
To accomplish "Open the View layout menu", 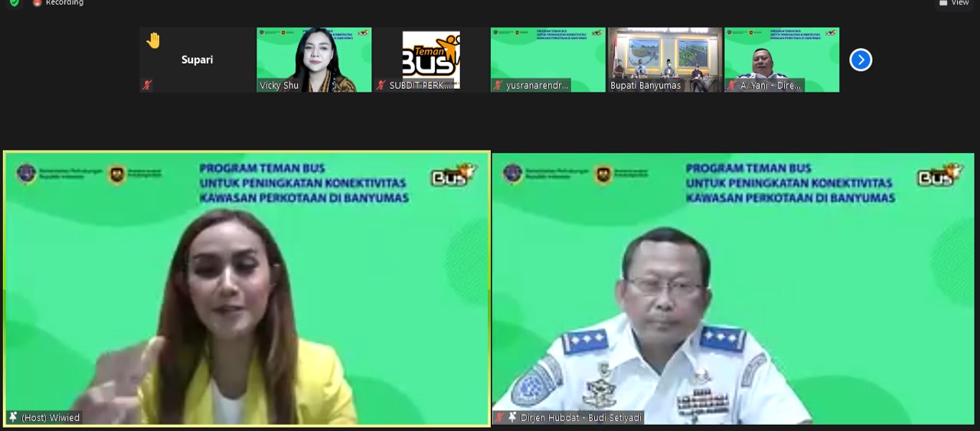I will [x=954, y=3].
